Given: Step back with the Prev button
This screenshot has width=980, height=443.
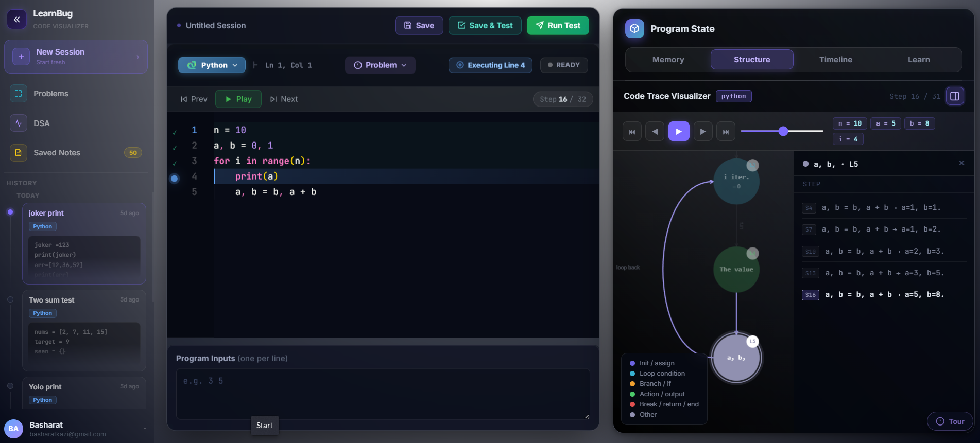Looking at the screenshot, I should tap(194, 99).
